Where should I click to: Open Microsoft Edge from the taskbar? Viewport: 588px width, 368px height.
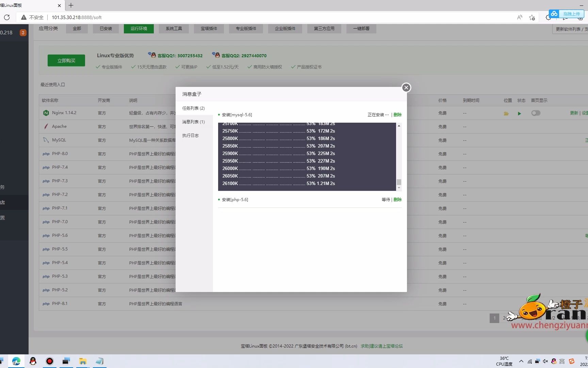(x=16, y=361)
